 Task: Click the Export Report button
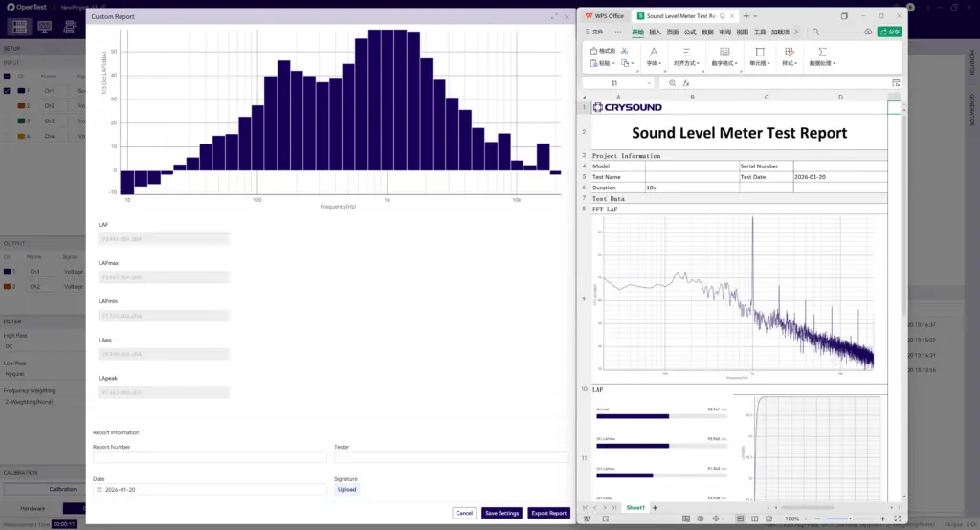tap(549, 513)
